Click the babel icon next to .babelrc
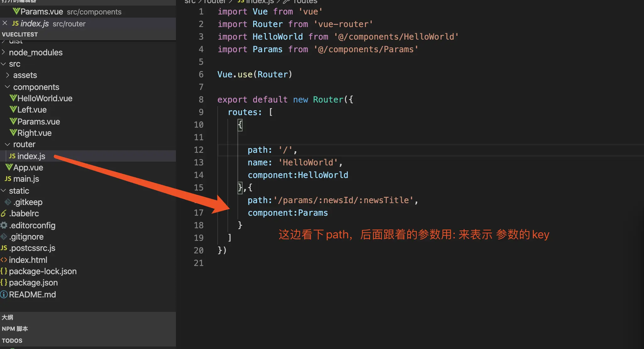The height and width of the screenshot is (349, 644). (3, 213)
